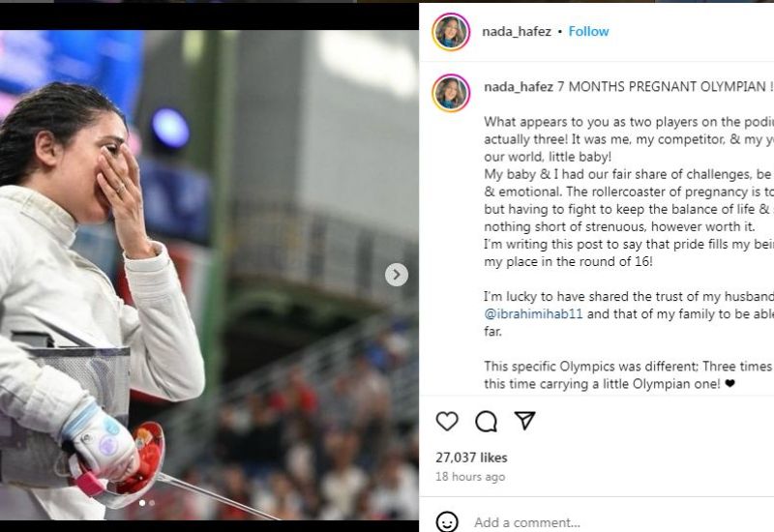774x532 pixels.
Task: Open nada_hafez profile picture in header
Action: point(451,32)
